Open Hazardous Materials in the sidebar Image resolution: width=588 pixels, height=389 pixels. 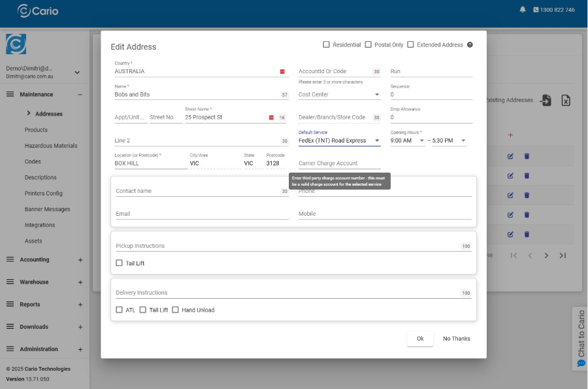tap(51, 146)
